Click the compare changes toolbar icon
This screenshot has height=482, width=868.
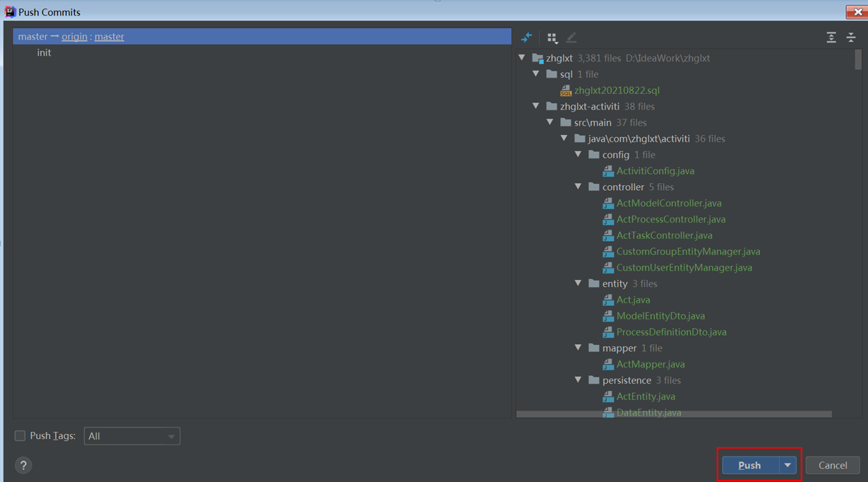click(x=525, y=37)
